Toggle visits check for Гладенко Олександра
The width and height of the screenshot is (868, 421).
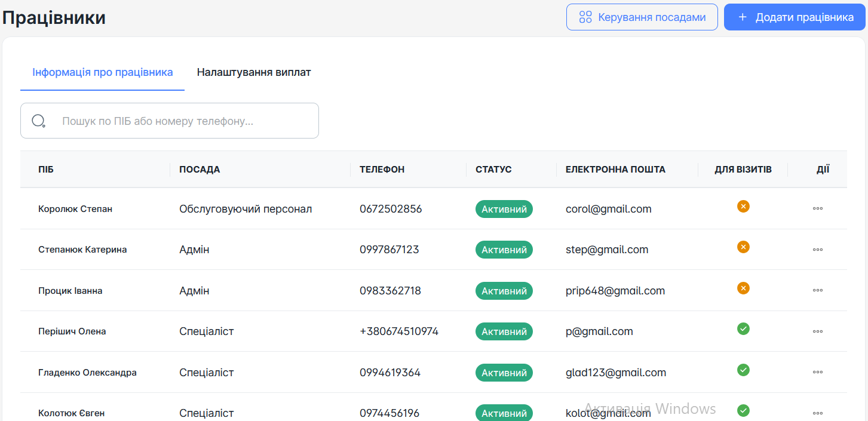point(743,370)
